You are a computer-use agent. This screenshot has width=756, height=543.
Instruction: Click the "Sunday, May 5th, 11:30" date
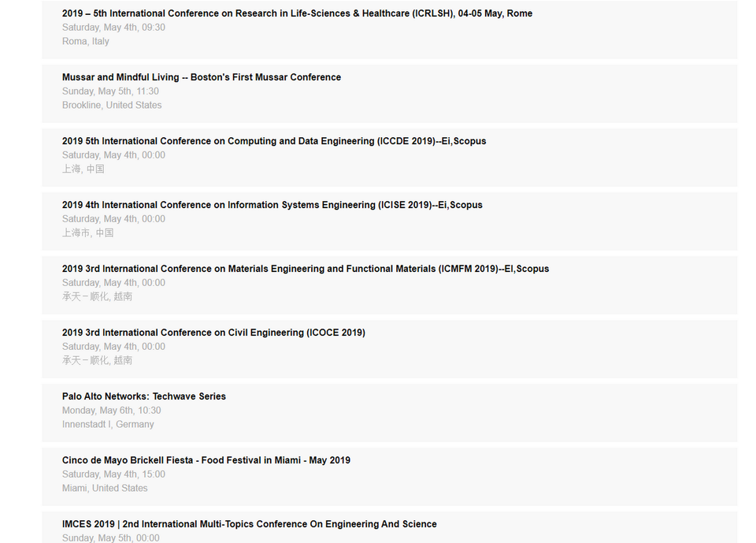(110, 91)
